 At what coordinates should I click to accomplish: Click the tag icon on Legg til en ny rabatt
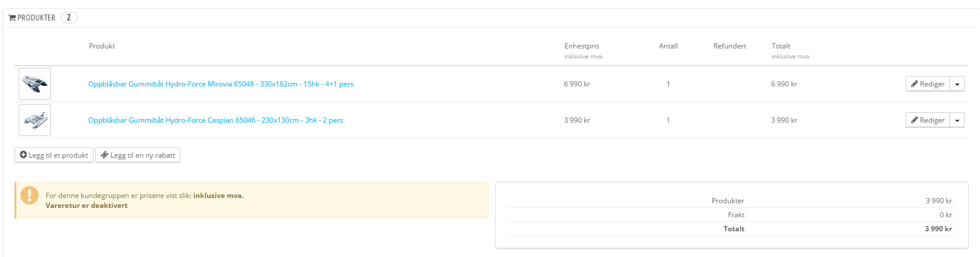pyautogui.click(x=105, y=155)
